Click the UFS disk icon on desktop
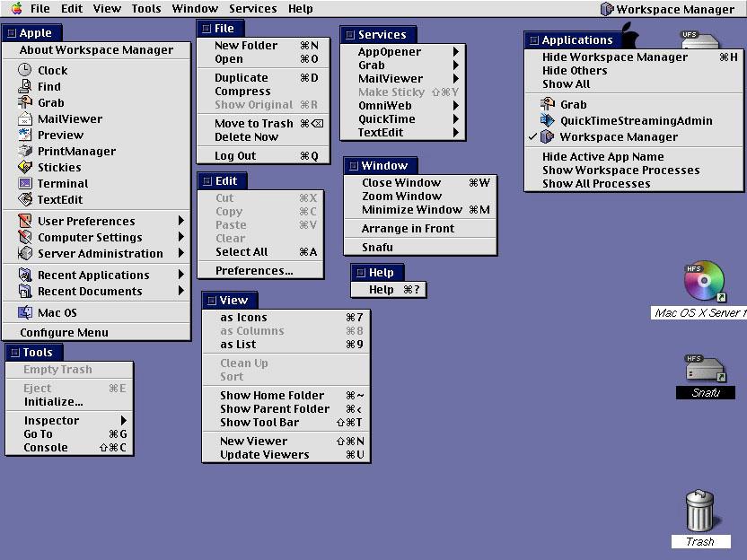Image resolution: width=747 pixels, height=560 pixels. coord(699,39)
